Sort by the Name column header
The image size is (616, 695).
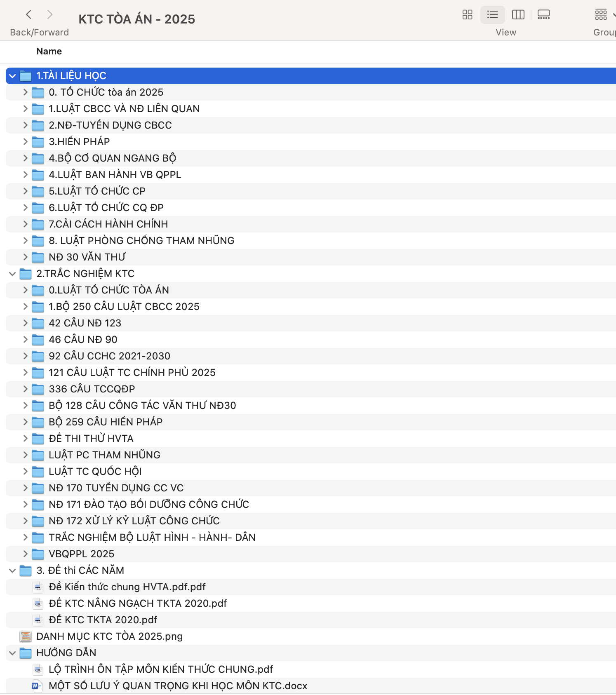pos(49,52)
